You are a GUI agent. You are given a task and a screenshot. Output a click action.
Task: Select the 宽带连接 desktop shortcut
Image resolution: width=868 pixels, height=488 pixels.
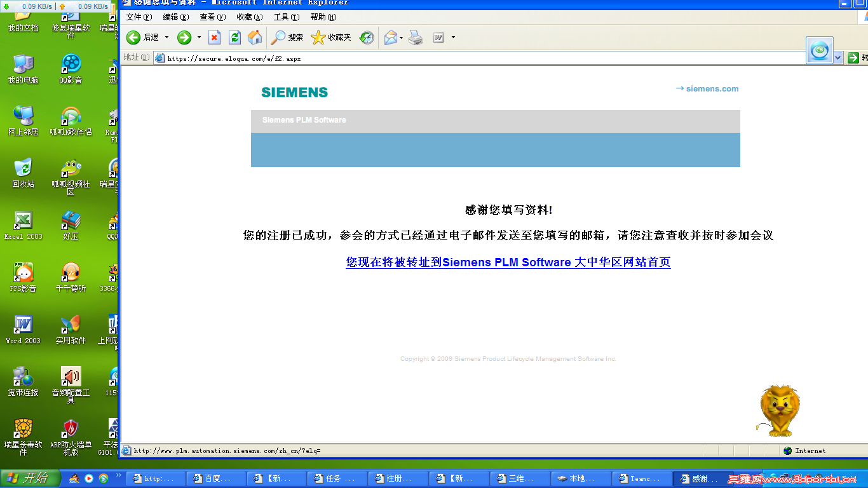click(x=24, y=381)
